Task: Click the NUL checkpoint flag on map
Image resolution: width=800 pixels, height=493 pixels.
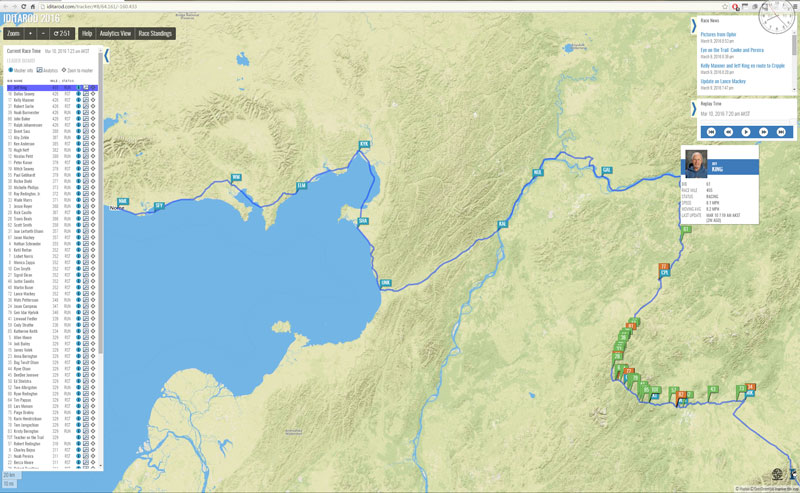Action: (x=537, y=172)
